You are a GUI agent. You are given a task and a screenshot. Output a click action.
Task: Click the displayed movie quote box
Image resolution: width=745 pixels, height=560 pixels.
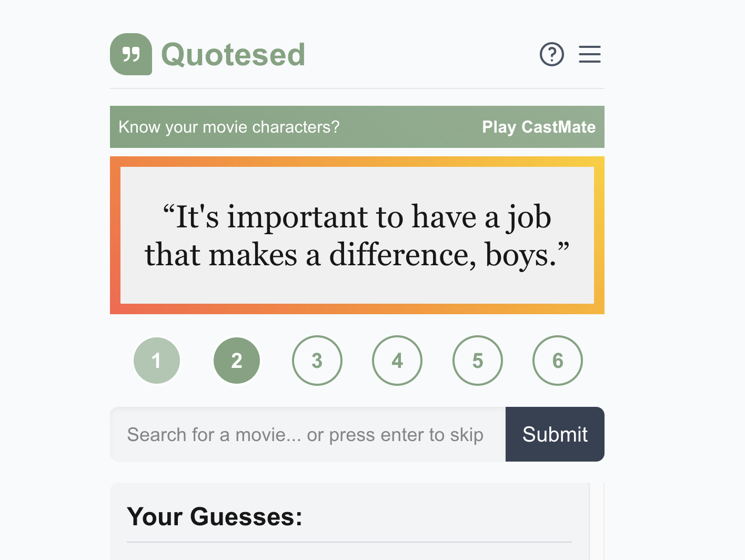point(357,235)
